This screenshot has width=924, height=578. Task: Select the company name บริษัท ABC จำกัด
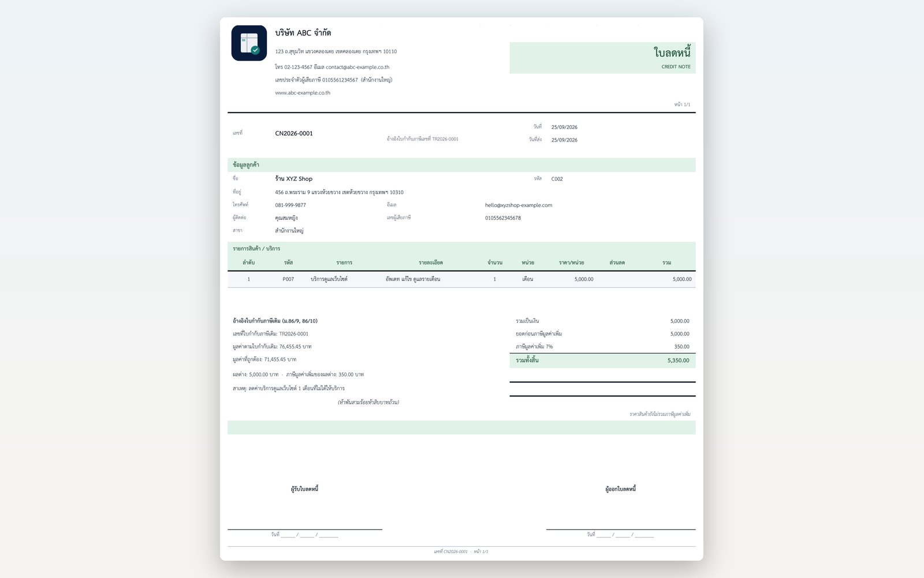(303, 33)
